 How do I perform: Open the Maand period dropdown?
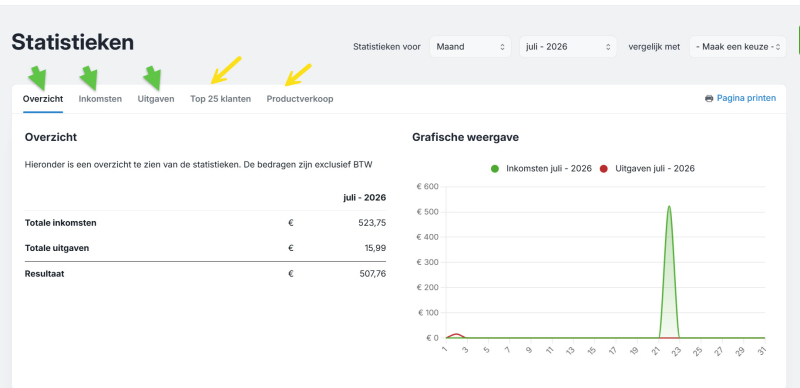click(x=470, y=46)
